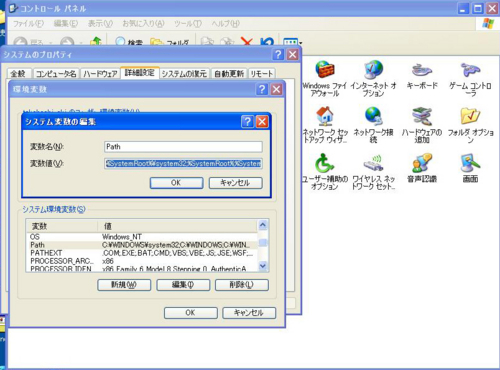Click help button in システムのプロパティ title bar
Viewport: 500px width, 370px height.
coord(278,54)
